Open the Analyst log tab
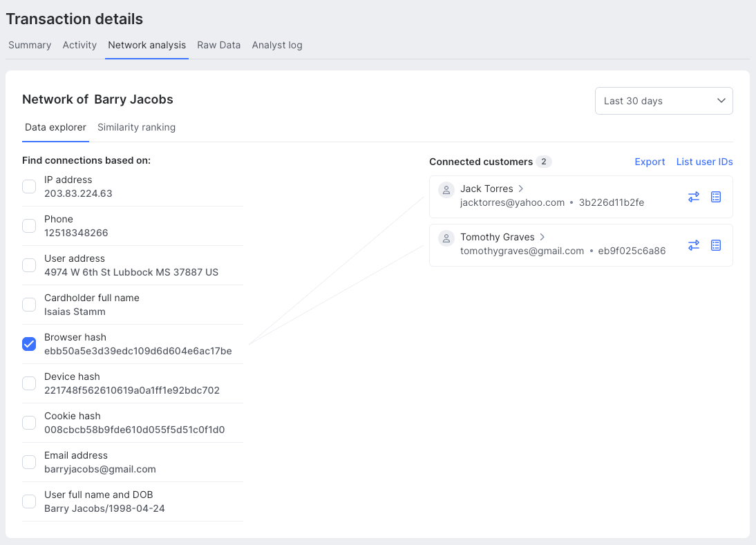The width and height of the screenshot is (756, 545). [276, 45]
